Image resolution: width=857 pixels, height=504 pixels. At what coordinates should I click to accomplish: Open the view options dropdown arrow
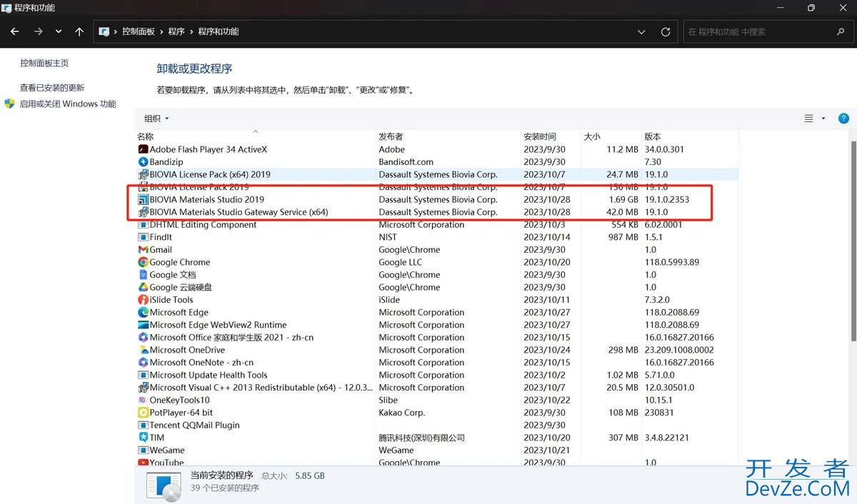[x=823, y=119]
